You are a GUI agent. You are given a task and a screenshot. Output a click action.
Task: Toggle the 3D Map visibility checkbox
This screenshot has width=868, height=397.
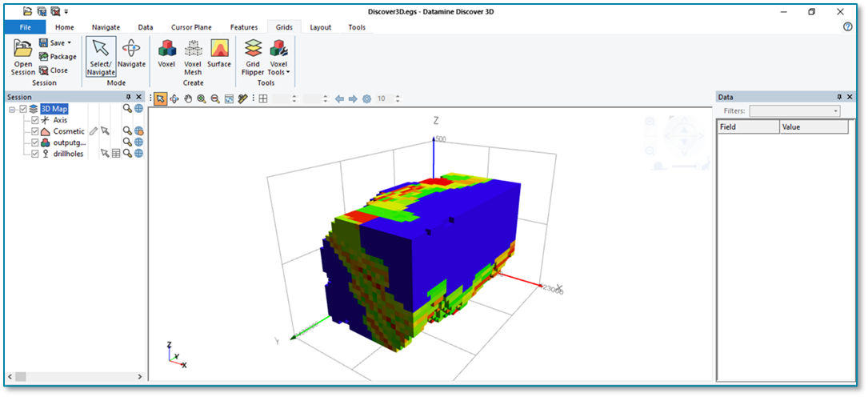(23, 109)
